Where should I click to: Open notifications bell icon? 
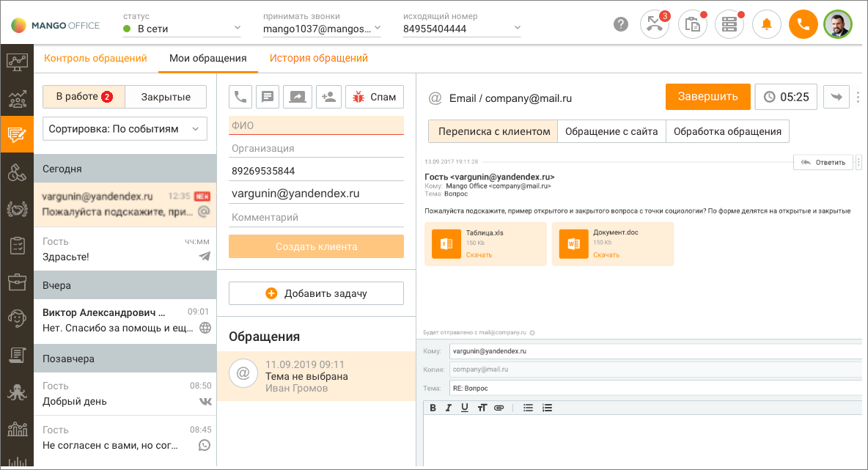click(x=767, y=24)
